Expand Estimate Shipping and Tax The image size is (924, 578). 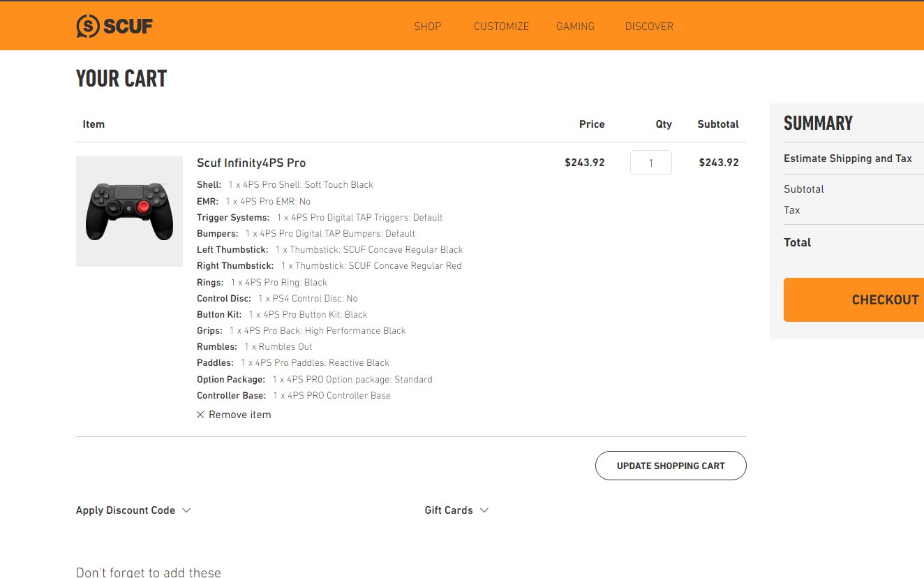[848, 158]
